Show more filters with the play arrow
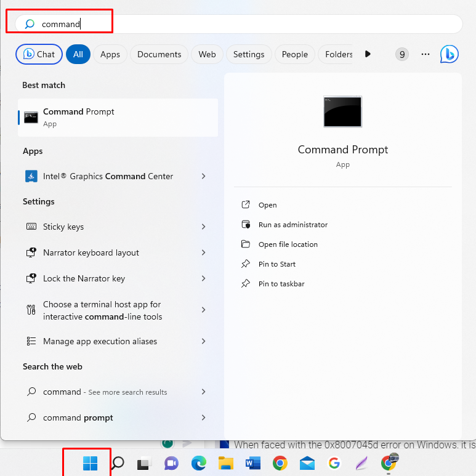Image resolution: width=476 pixels, height=476 pixels. coord(368,54)
